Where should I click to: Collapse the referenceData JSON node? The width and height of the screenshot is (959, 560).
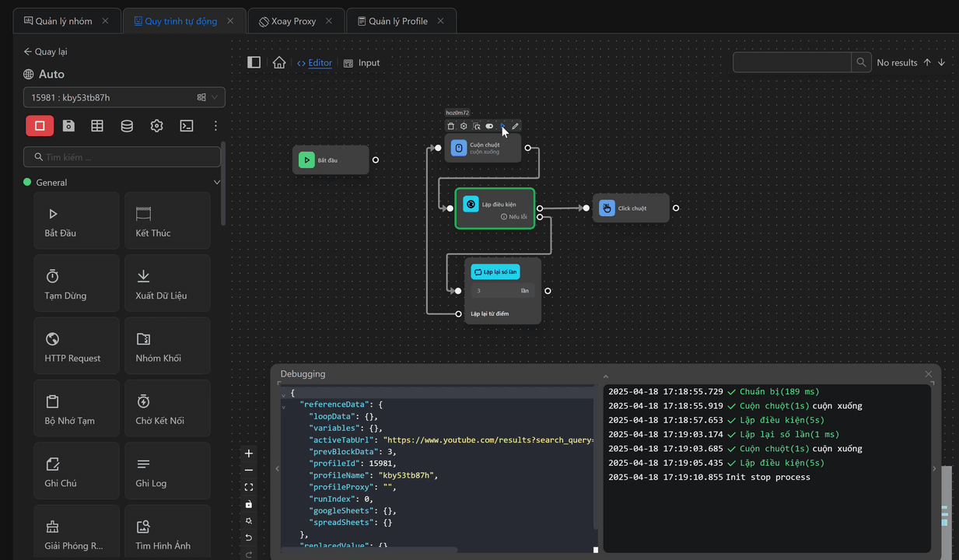point(285,404)
